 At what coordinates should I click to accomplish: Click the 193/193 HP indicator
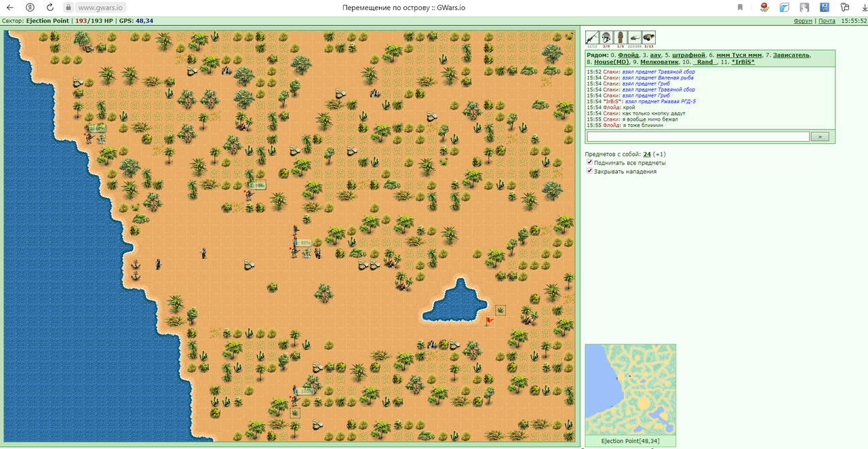coord(94,21)
